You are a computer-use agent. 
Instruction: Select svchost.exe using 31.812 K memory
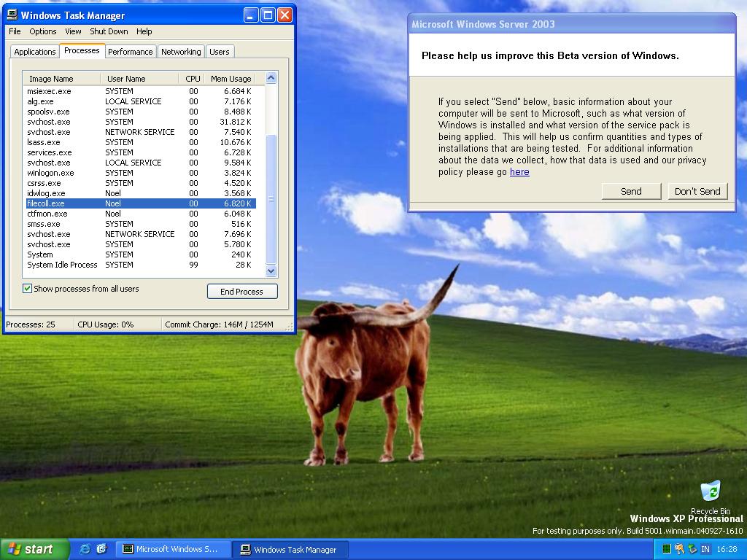141,122
